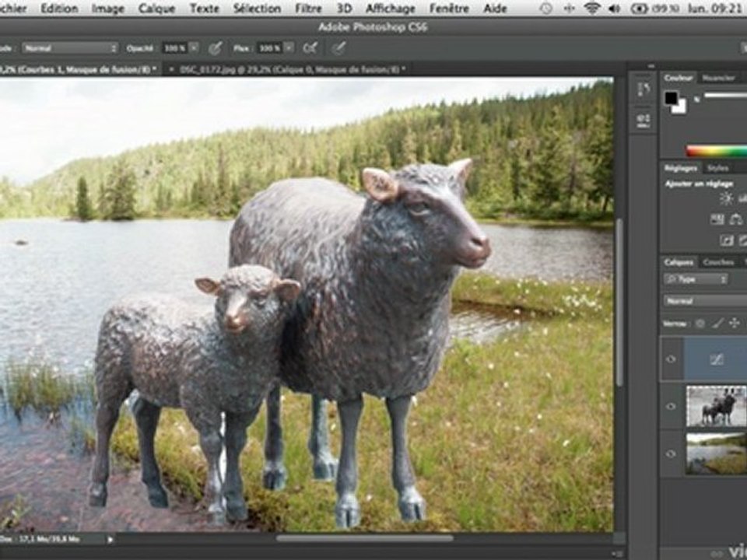Screen dimensions: 747x560
Task: Toggle pressure for opacity icon
Action: pos(216,47)
